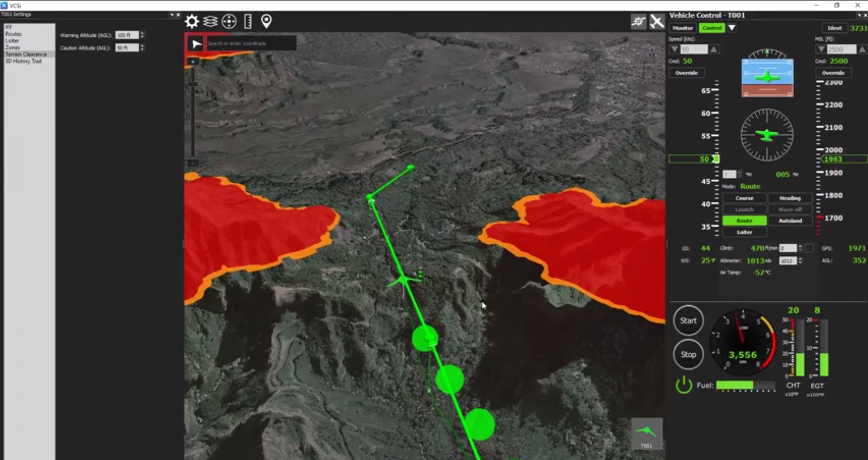Click the heading degrees input field

[730, 175]
